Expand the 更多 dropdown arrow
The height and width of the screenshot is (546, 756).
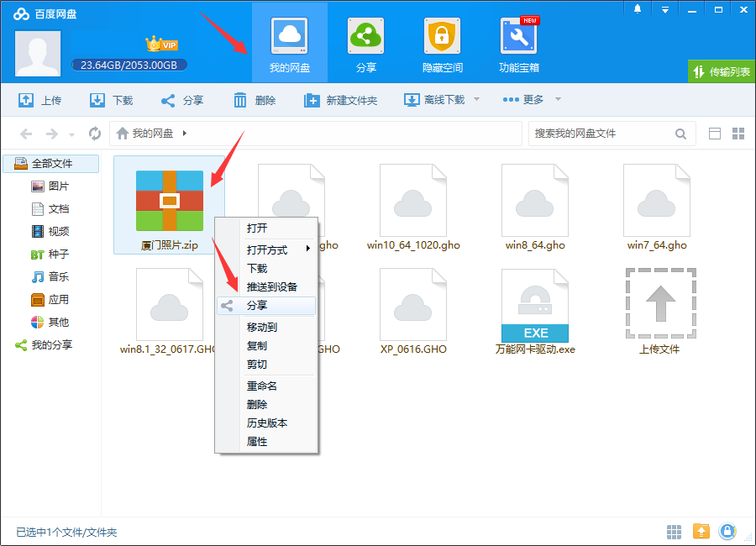point(559,99)
